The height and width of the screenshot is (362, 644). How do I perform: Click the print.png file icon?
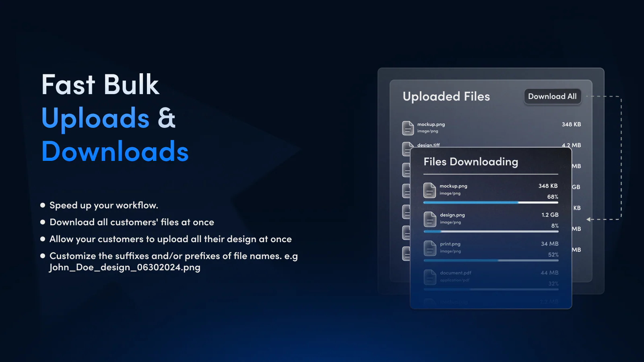click(430, 248)
